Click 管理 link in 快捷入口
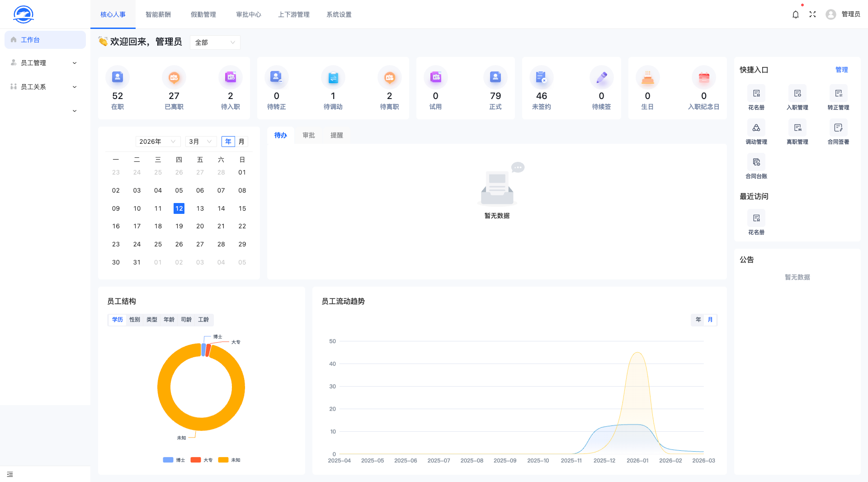868x482 pixels. (842, 70)
